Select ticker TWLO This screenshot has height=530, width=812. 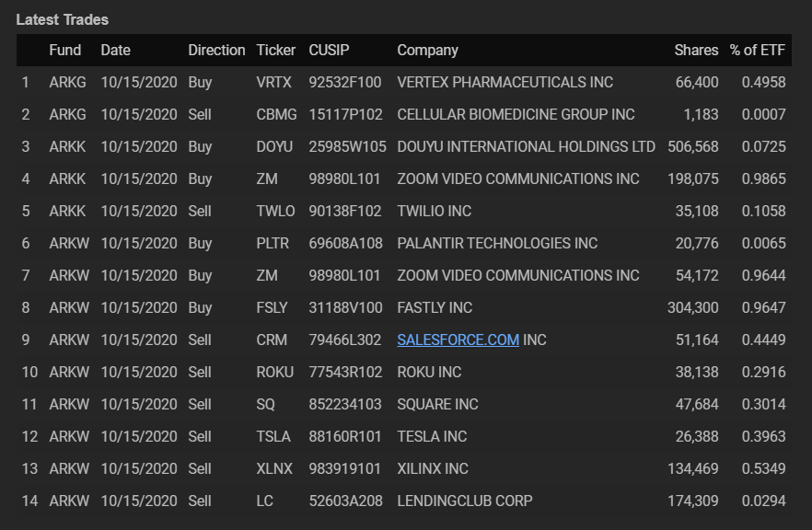(x=275, y=212)
